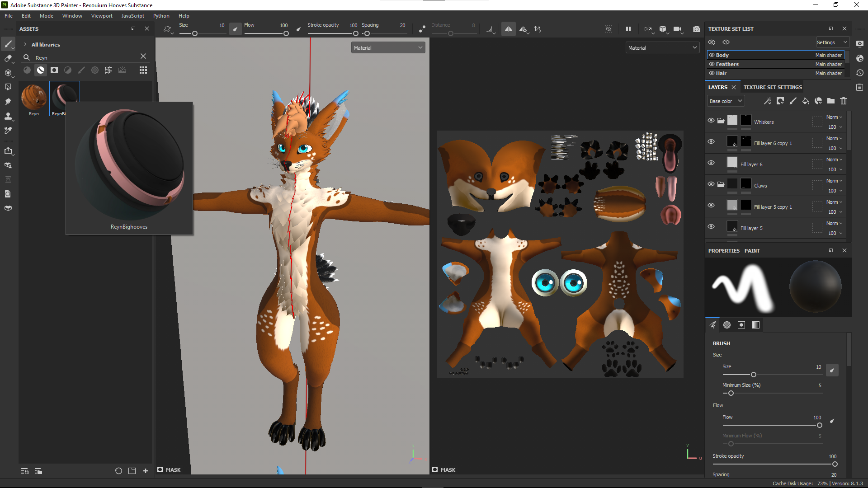Select the Polygon fill tool

pyautogui.click(x=8, y=87)
